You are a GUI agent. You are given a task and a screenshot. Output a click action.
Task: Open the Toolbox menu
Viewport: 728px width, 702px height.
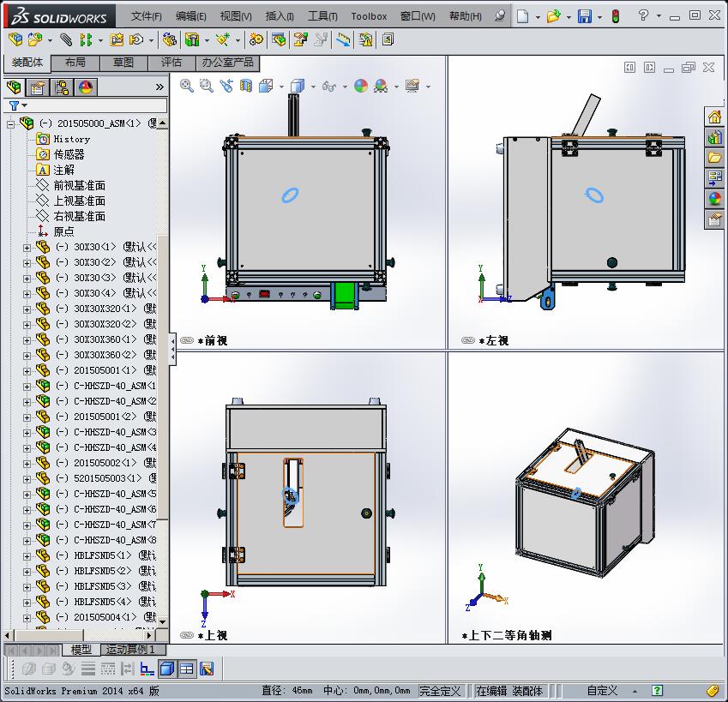click(369, 16)
